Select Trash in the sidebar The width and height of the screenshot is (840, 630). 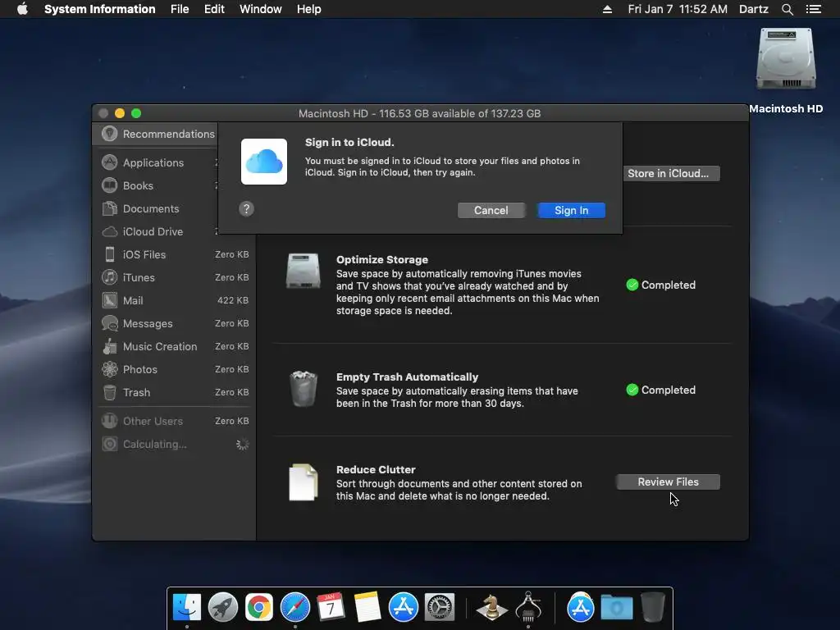tap(176, 393)
